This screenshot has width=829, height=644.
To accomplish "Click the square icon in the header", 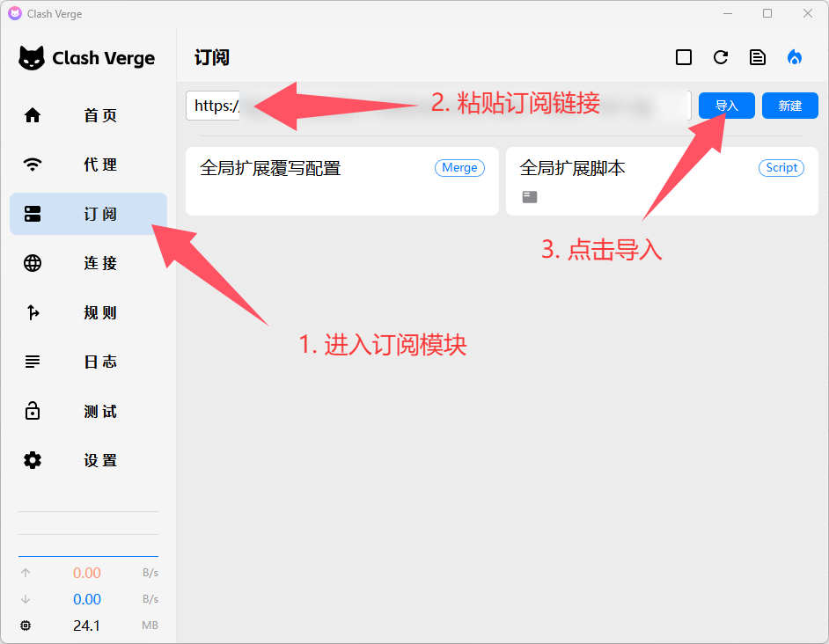I will point(684,57).
